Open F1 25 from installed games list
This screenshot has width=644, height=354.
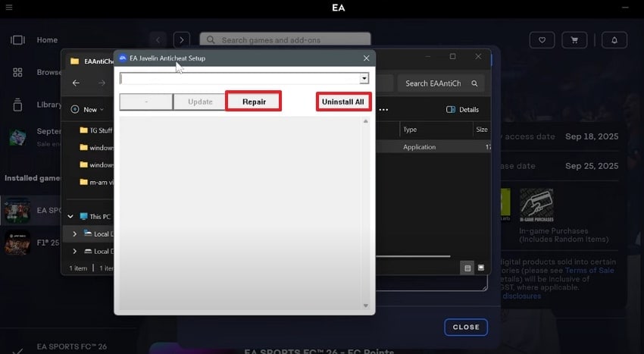(x=48, y=243)
